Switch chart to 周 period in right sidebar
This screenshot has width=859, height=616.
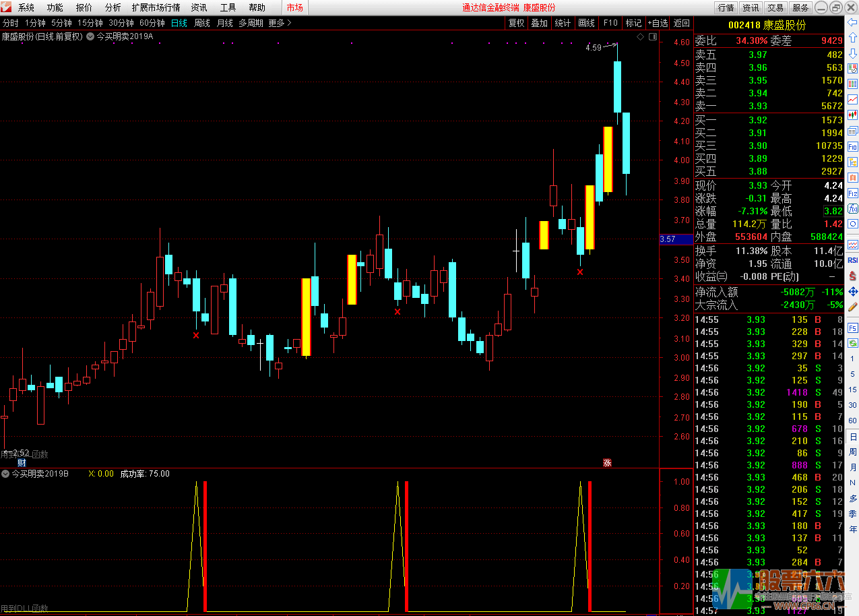pos(853,452)
